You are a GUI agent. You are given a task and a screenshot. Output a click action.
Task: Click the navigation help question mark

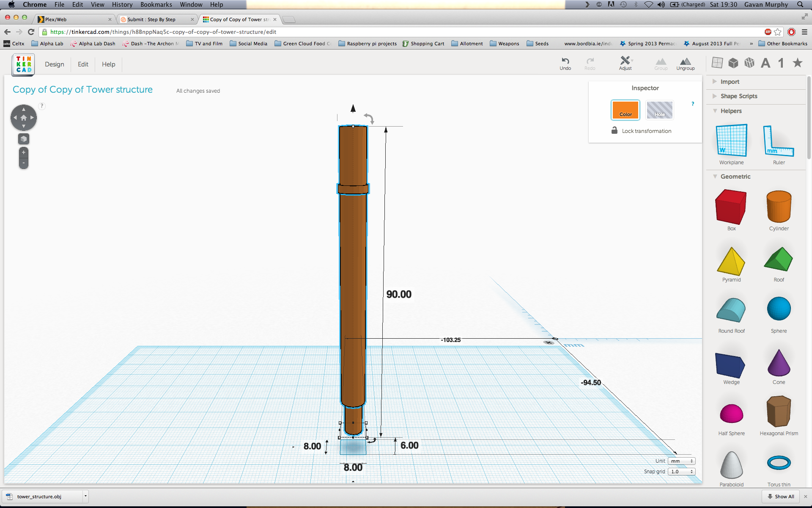pos(42,106)
